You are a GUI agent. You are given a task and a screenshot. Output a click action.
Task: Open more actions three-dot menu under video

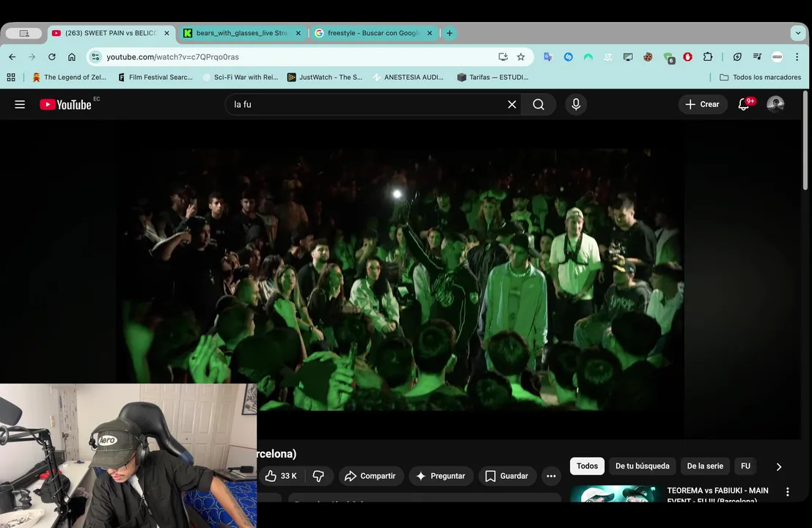[551, 476]
